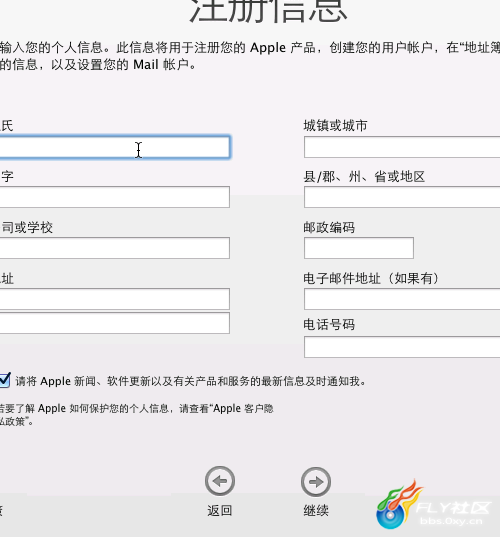Image resolution: width=500 pixels, height=537 pixels.
Task: Click the 返回 label text
Action: tap(220, 510)
